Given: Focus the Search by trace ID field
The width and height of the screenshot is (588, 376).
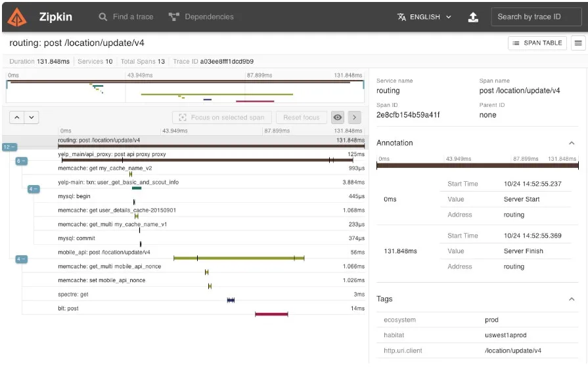Looking at the screenshot, I should [x=536, y=17].
